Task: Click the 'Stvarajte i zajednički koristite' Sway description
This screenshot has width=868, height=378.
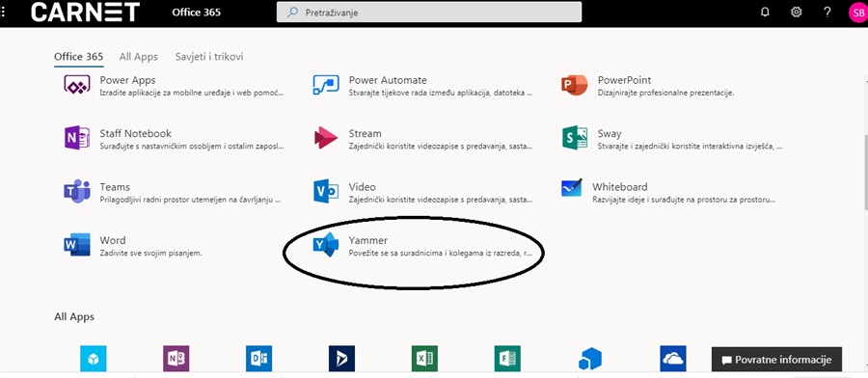Action: coord(691,147)
